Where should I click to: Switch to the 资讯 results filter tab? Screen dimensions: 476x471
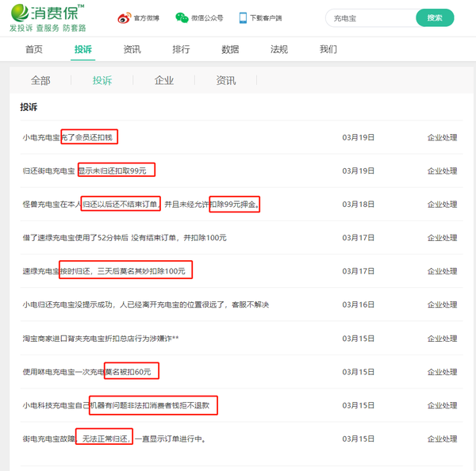tap(226, 80)
